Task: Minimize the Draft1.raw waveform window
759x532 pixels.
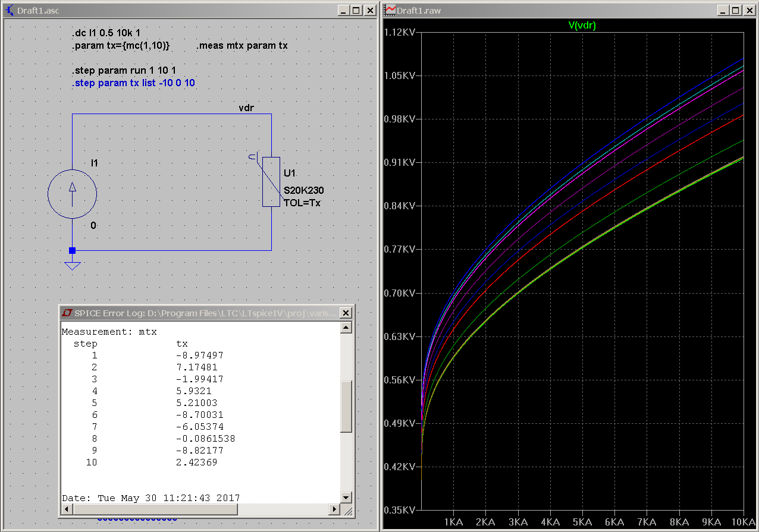Action: (x=723, y=10)
